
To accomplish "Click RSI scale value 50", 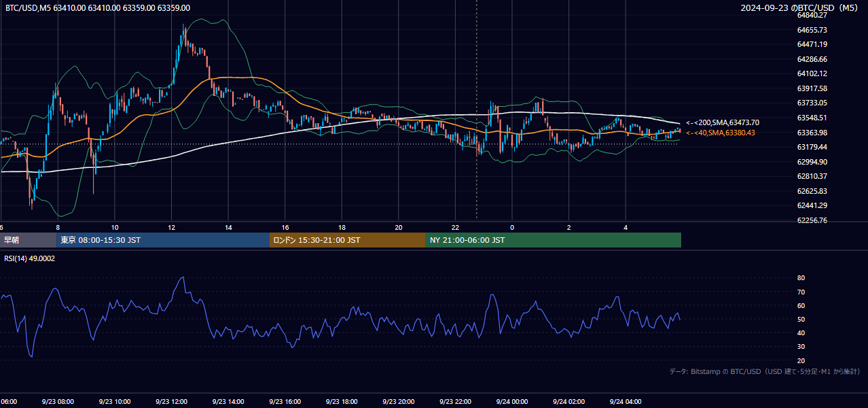I will (801, 319).
